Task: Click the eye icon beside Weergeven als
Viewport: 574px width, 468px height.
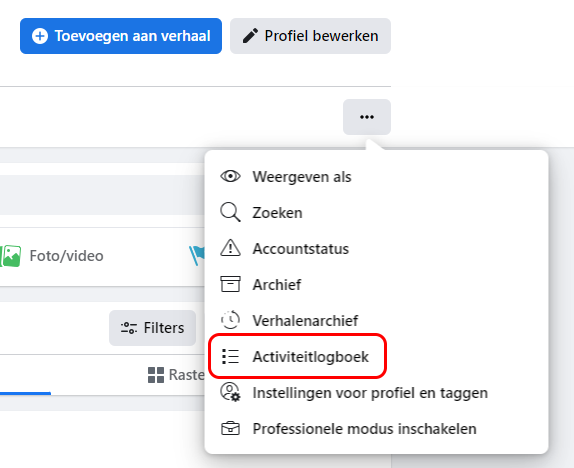Action: 230,177
